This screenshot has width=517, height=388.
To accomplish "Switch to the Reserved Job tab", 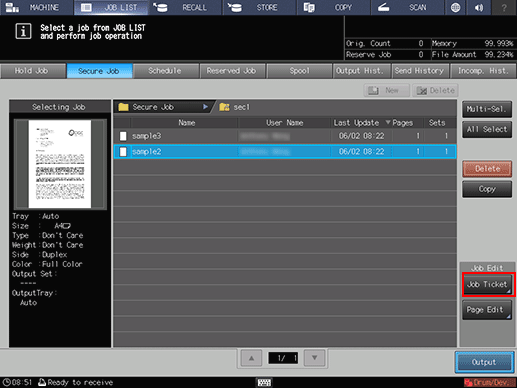I will [x=232, y=71].
